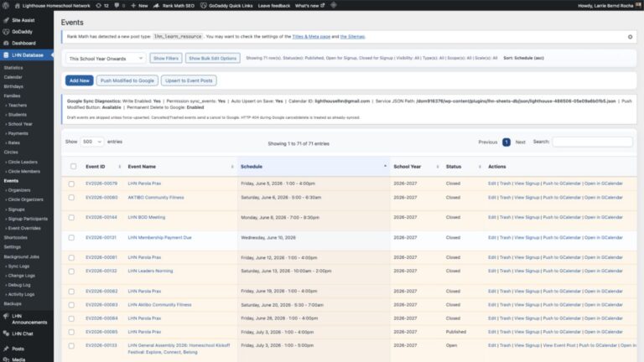Image resolution: width=644 pixels, height=362 pixels.
Task: Open the New content menu
Action: point(139,6)
